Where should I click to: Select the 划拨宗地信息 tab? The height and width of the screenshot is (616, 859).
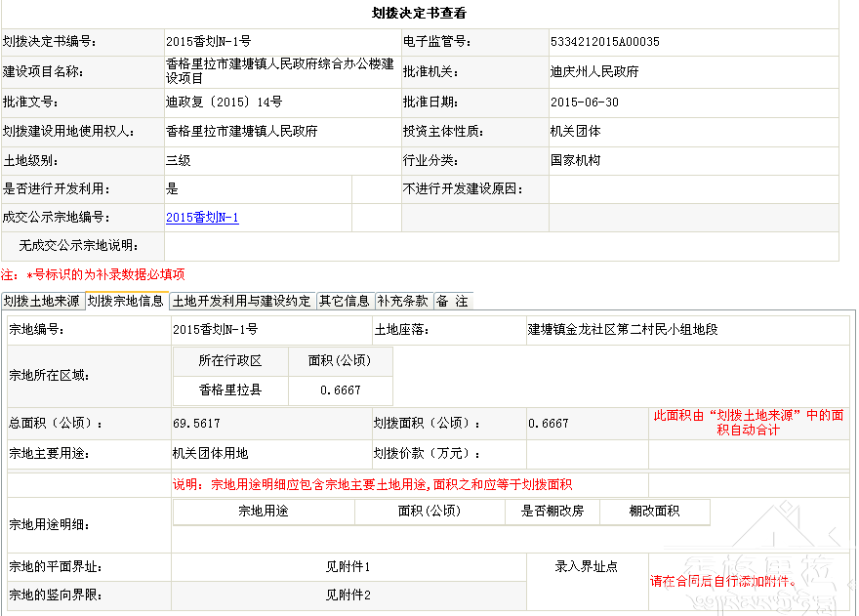coord(126,301)
